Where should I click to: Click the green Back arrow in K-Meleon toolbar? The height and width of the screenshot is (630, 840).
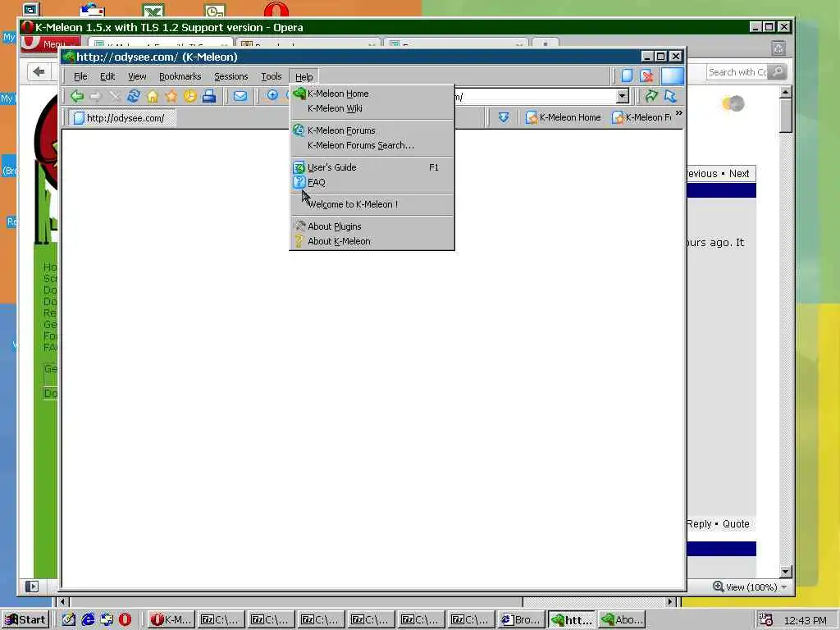[x=76, y=97]
